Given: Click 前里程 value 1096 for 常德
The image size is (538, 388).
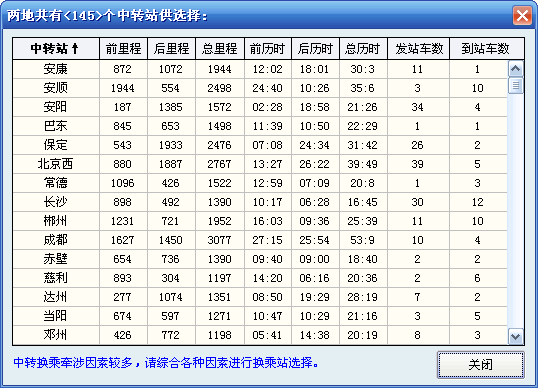Looking at the screenshot, I should [122, 183].
